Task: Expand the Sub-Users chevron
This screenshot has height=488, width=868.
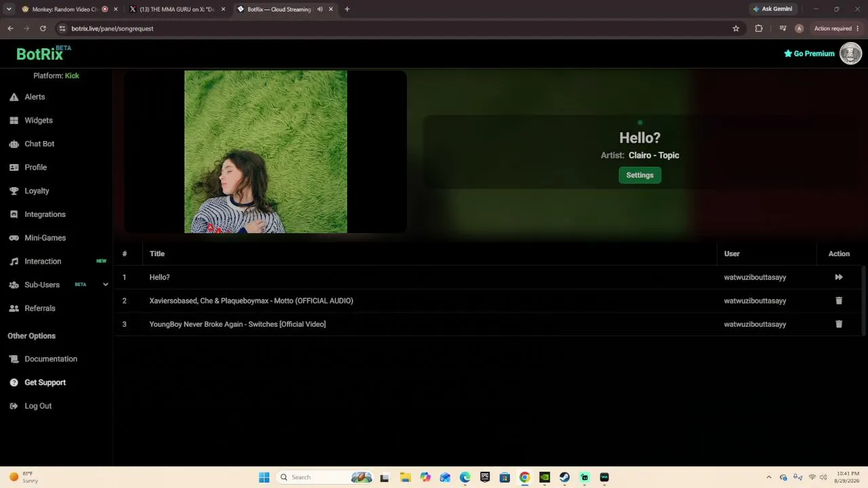Action: click(x=105, y=285)
